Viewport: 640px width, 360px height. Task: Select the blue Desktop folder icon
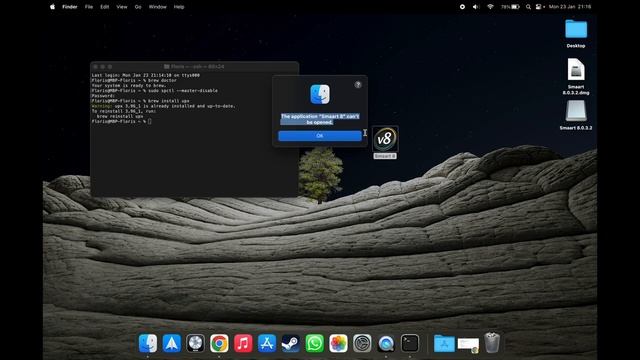[576, 29]
